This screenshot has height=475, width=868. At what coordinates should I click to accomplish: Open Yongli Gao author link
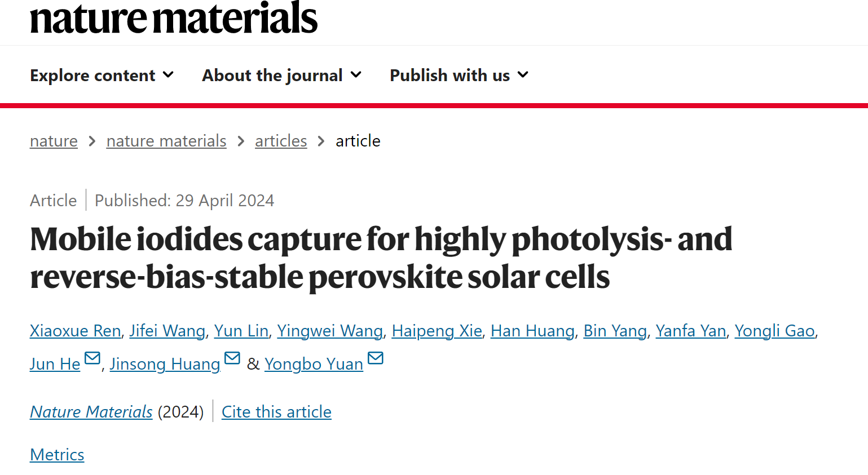pos(775,331)
